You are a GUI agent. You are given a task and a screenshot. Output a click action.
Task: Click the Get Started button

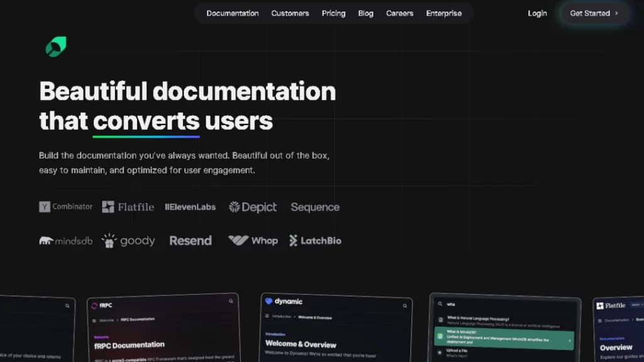coord(594,14)
